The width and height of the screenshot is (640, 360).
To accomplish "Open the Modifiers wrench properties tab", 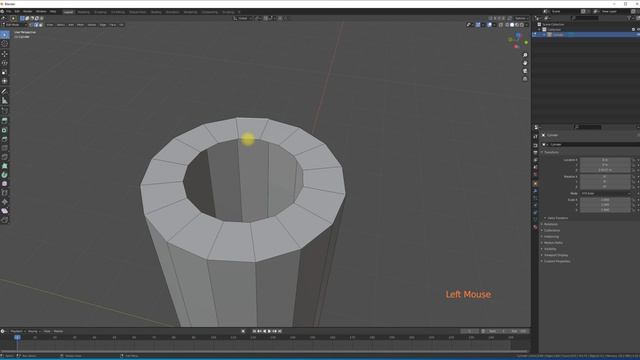I will point(535,191).
